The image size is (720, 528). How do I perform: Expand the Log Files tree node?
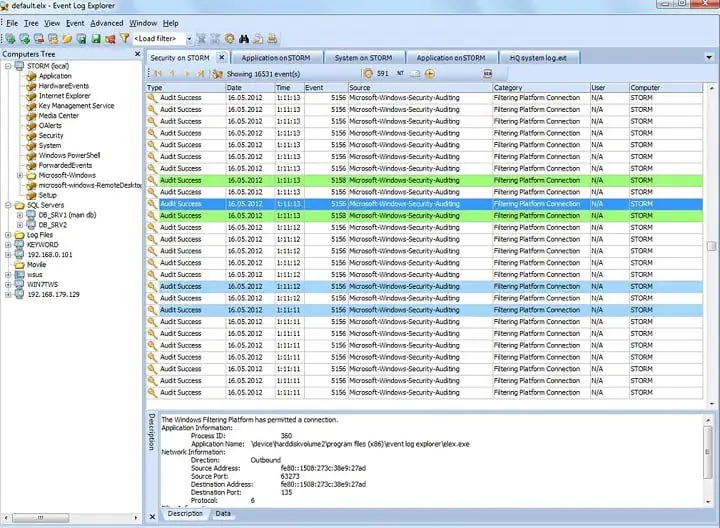click(9, 235)
